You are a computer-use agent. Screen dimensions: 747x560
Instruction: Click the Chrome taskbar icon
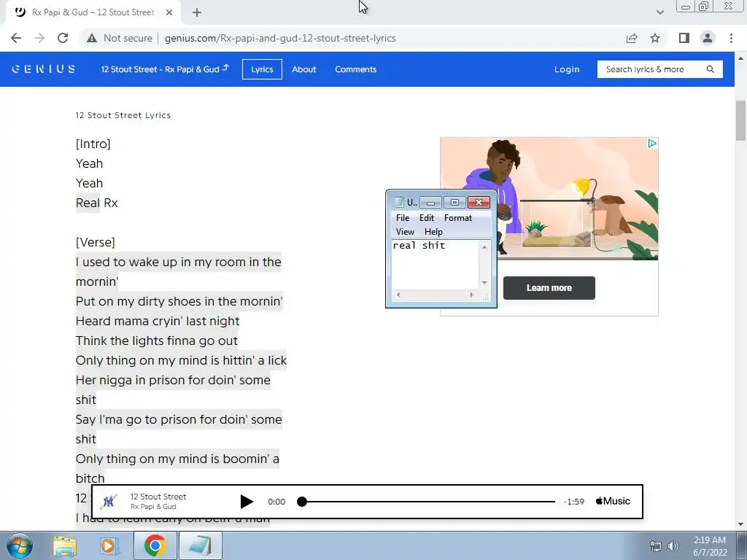[155, 545]
